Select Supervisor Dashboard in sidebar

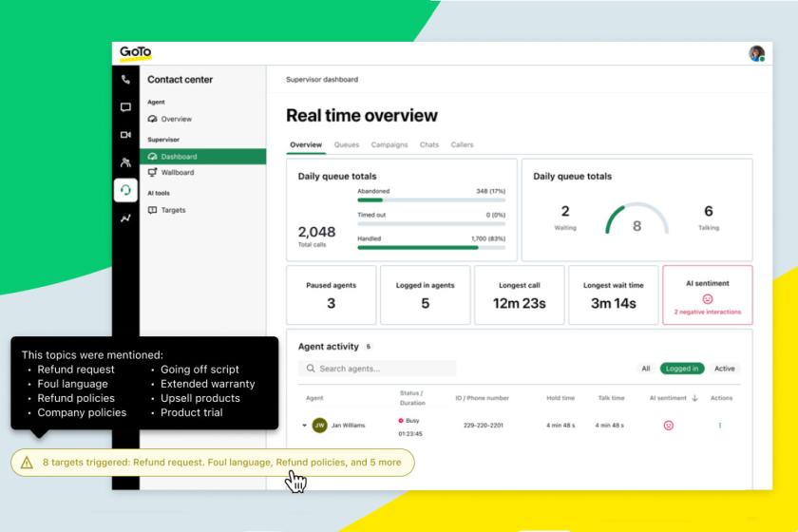point(203,157)
